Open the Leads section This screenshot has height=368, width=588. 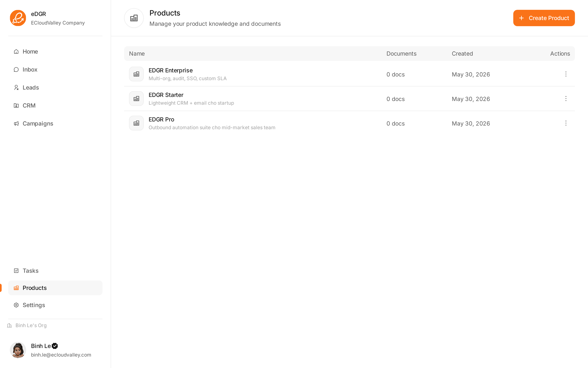coord(55,88)
